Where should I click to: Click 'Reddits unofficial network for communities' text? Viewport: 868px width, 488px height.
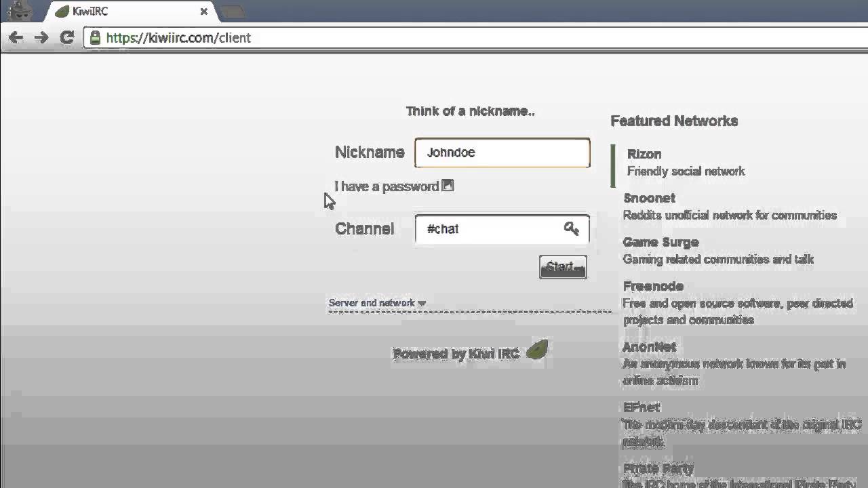tap(730, 216)
